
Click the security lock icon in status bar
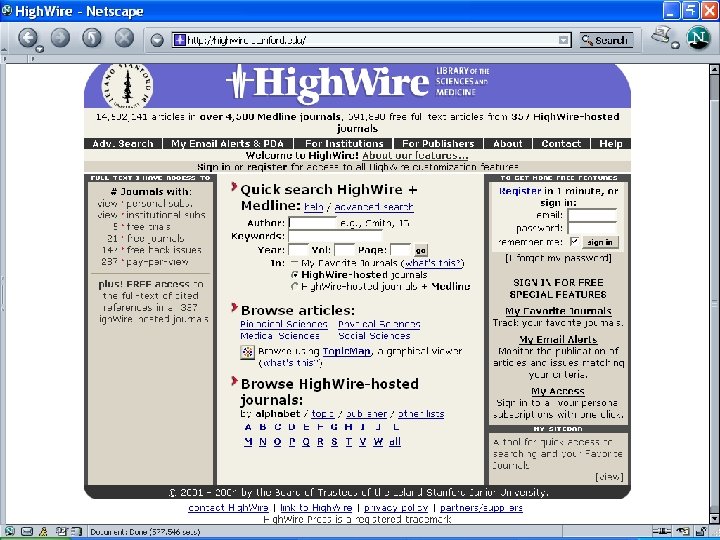pos(702,531)
